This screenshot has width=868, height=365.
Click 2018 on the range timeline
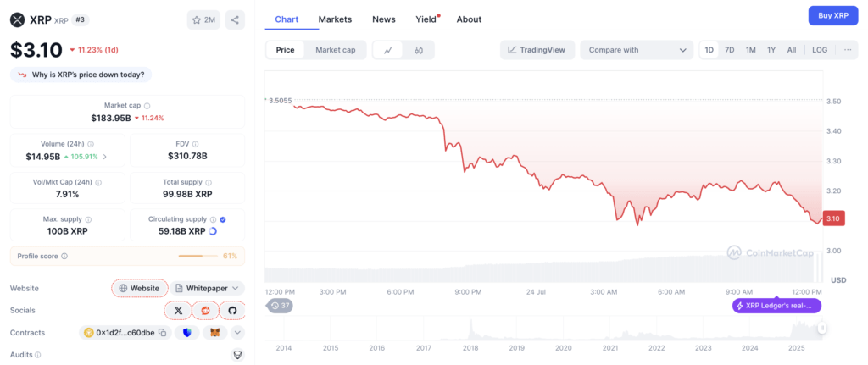point(470,348)
